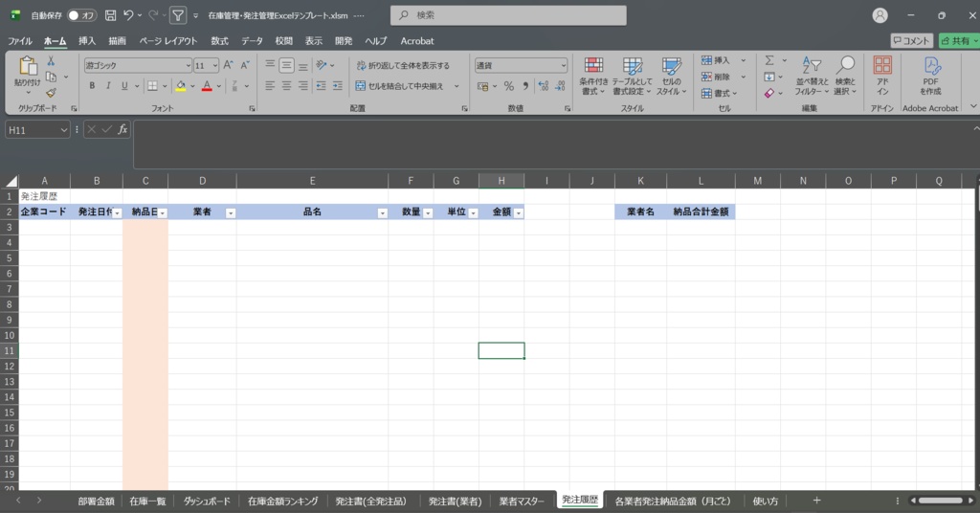The height and width of the screenshot is (513, 980).
Task: Apply comma style format
Action: click(525, 86)
